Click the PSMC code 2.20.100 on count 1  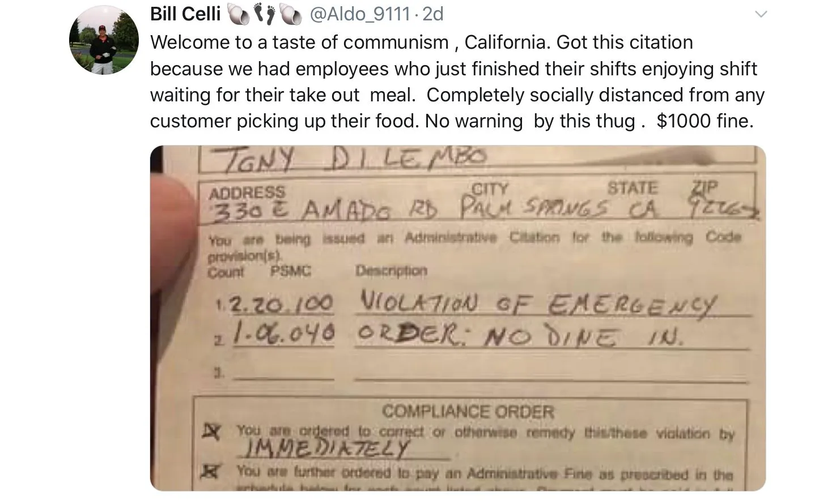(282, 305)
